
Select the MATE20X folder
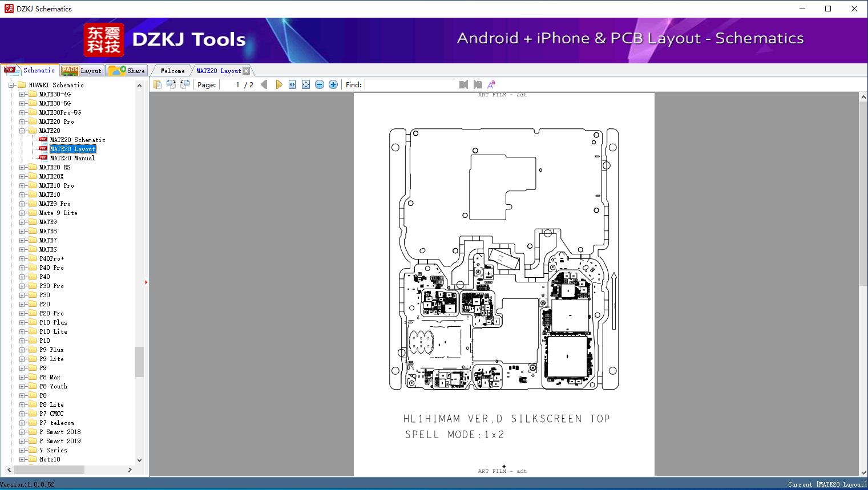(x=51, y=176)
